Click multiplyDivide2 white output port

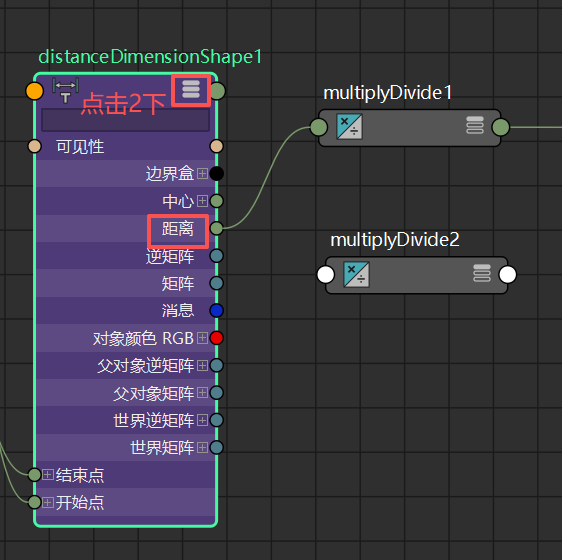click(508, 275)
